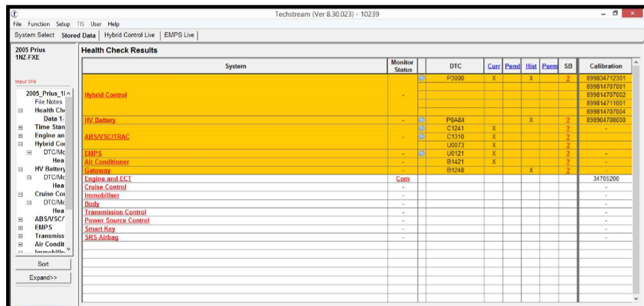Image resolution: width=644 pixels, height=306 pixels.
Task: Click the Perm column header link
Action: [549, 66]
